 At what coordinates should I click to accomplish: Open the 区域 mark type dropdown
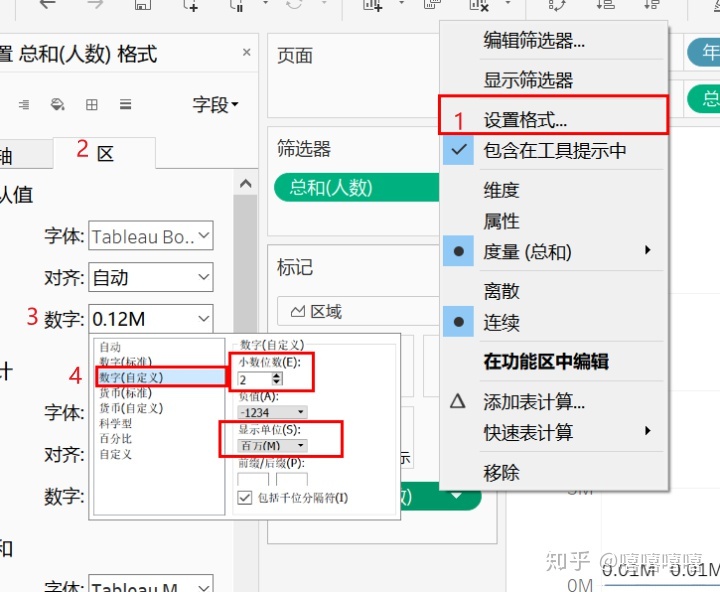[x=358, y=311]
